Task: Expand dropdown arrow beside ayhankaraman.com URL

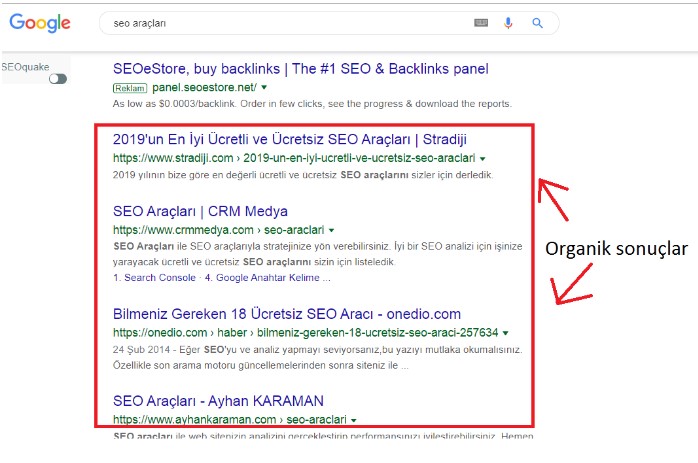Action: pyautogui.click(x=353, y=420)
